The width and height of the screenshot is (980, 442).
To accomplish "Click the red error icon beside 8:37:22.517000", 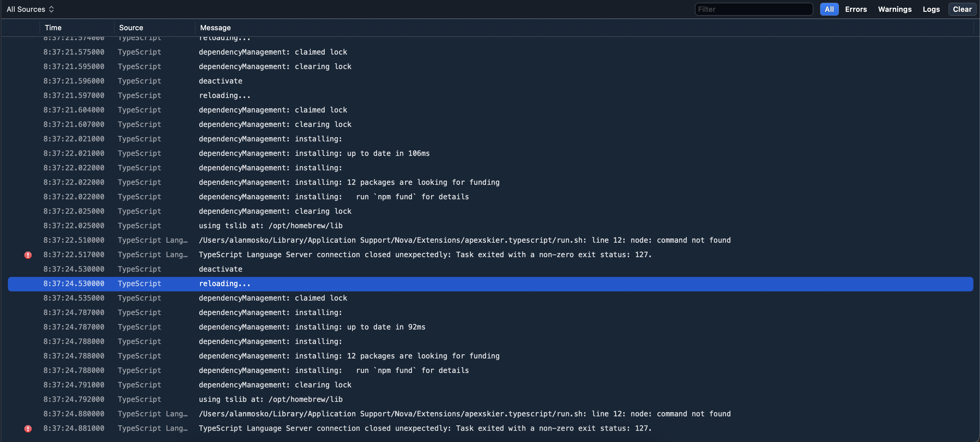I will 28,255.
